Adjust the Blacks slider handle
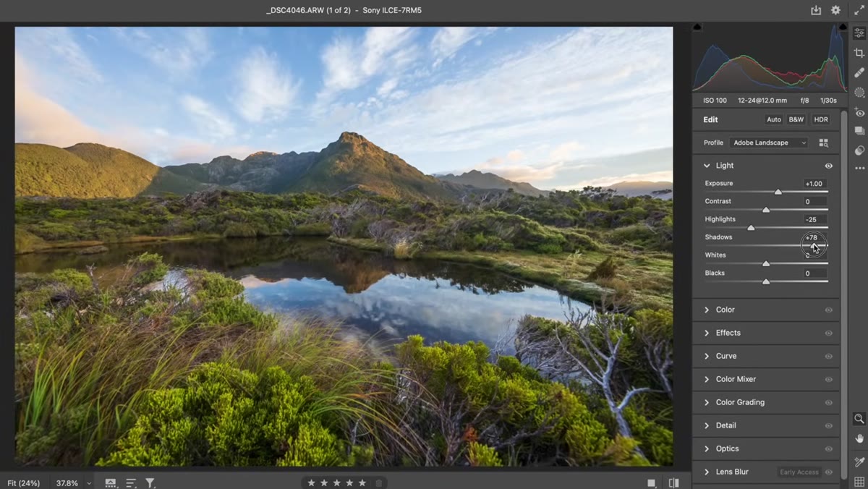Image resolution: width=868 pixels, height=489 pixels. tap(766, 281)
